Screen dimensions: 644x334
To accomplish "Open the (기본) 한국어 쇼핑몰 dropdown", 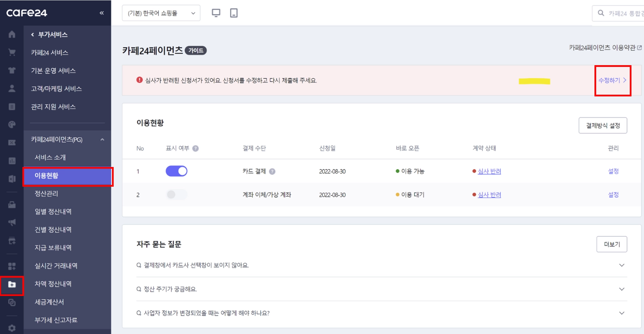I will pos(161,13).
